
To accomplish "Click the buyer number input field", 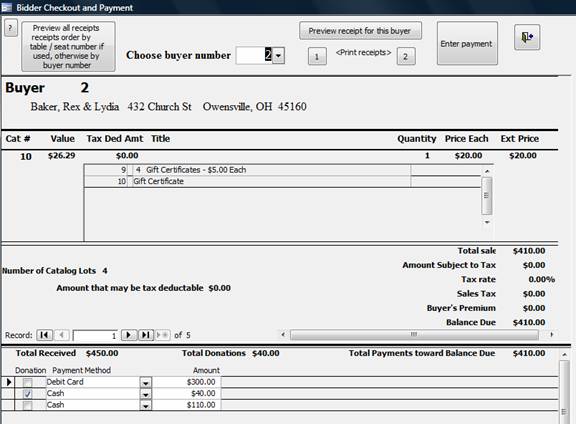I will [254, 55].
